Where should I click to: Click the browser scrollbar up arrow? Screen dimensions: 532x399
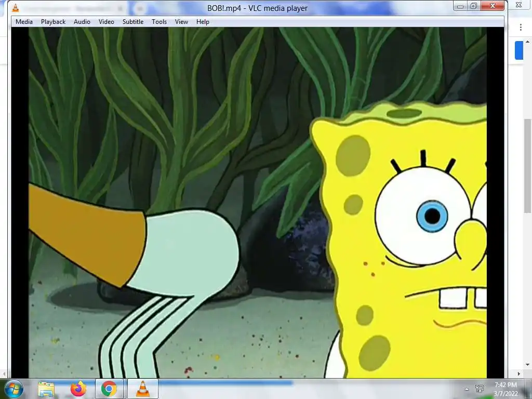tap(527, 42)
